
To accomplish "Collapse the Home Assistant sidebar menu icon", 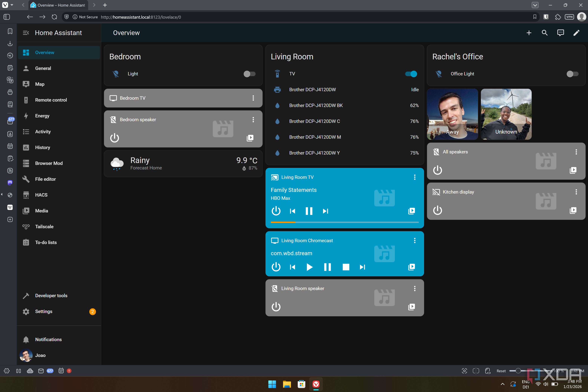I will point(26,33).
